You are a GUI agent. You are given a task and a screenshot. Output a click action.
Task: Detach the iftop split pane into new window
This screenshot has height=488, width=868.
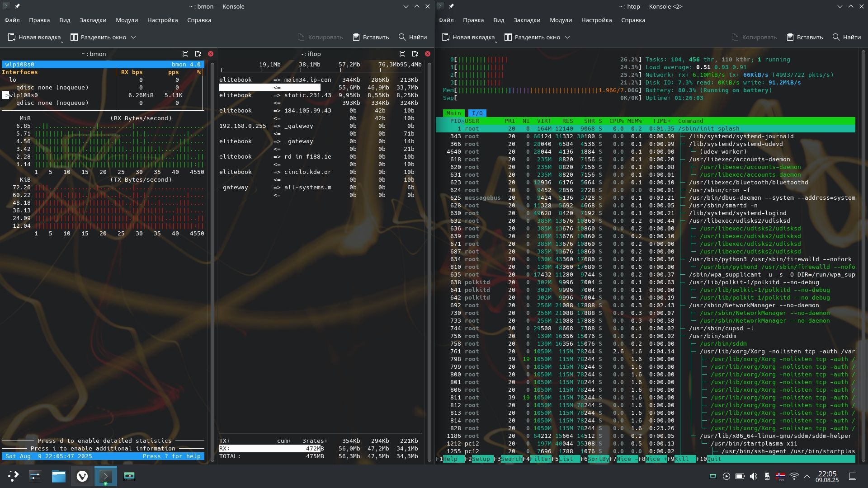415,54
